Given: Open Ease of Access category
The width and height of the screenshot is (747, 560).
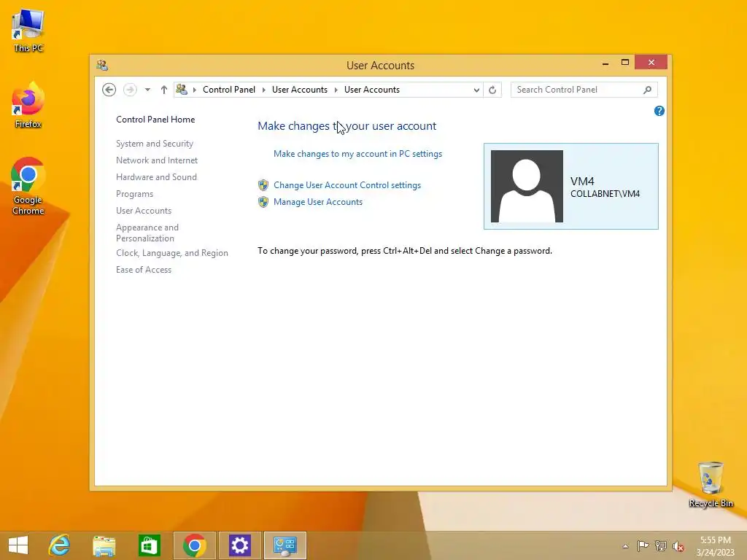Looking at the screenshot, I should click(144, 270).
